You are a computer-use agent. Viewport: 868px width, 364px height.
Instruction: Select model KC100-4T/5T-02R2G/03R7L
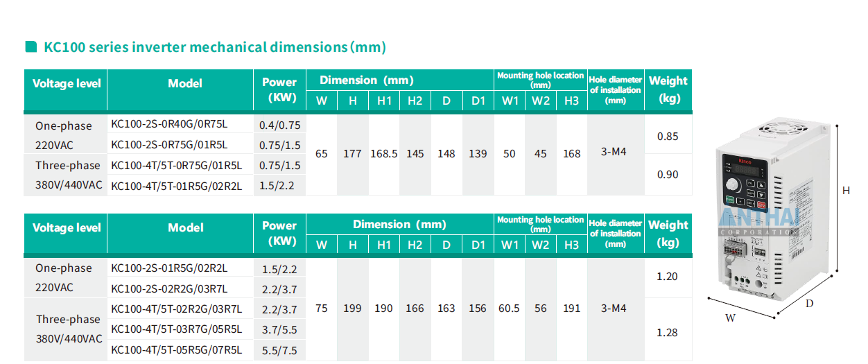tap(176, 309)
